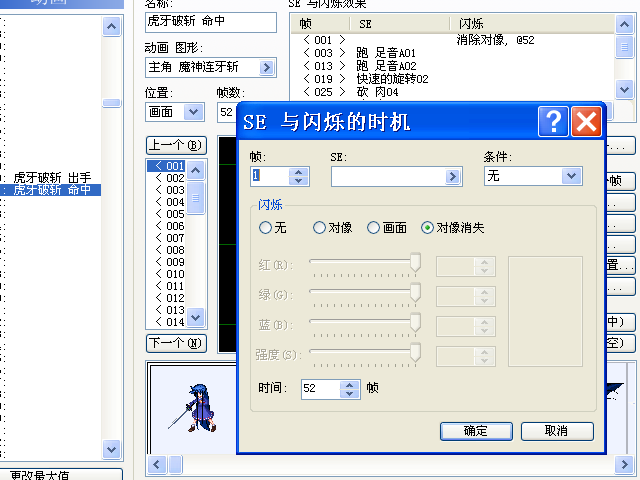640x480 pixels.
Task: Open the 条件 dropdown in dialog
Action: point(571,176)
